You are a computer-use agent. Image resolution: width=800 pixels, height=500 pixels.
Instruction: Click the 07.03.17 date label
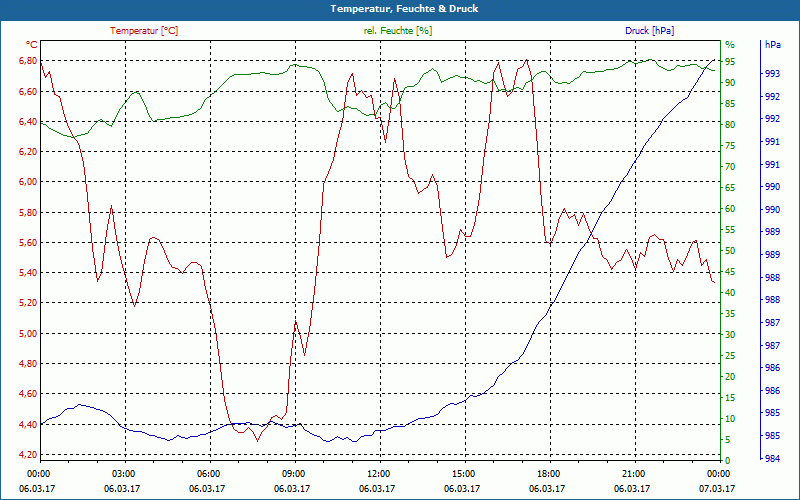click(717, 489)
